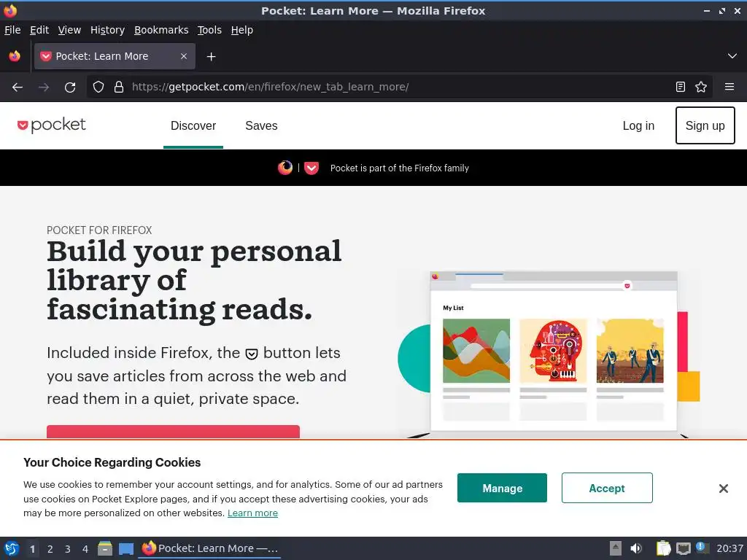Click the 'My List' heading in illustration
The height and width of the screenshot is (560, 747).
453,308
